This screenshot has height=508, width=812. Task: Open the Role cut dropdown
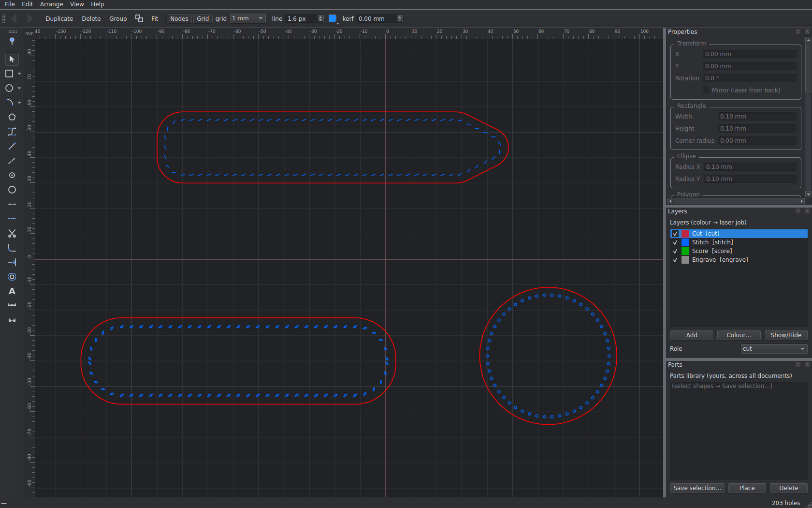(774, 349)
